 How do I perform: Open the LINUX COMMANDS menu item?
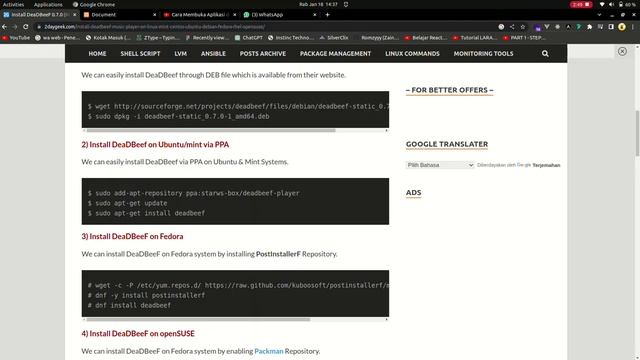(x=412, y=53)
